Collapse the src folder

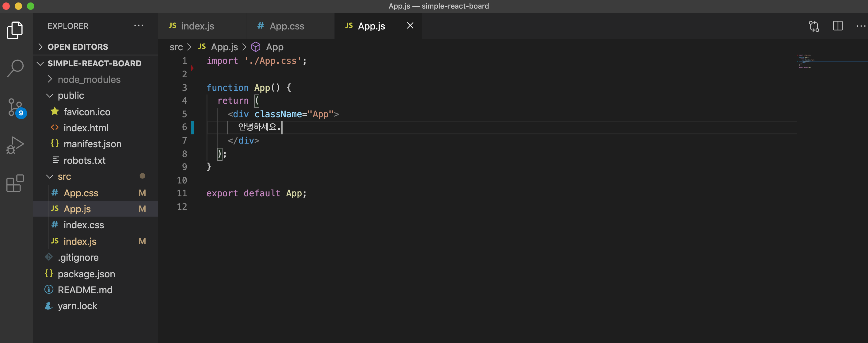[64, 176]
